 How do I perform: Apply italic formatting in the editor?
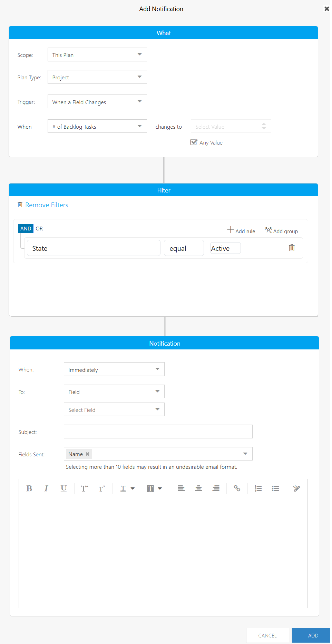[x=46, y=488]
